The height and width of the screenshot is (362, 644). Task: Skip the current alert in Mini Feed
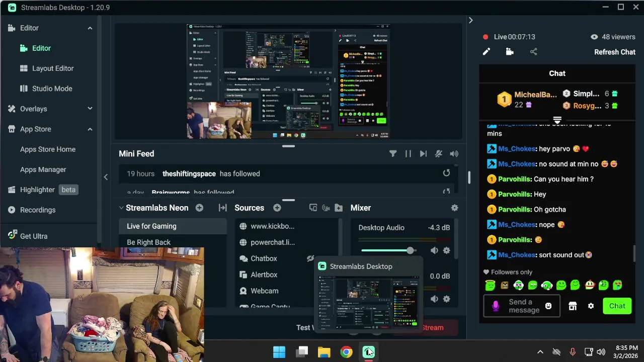pos(423,154)
